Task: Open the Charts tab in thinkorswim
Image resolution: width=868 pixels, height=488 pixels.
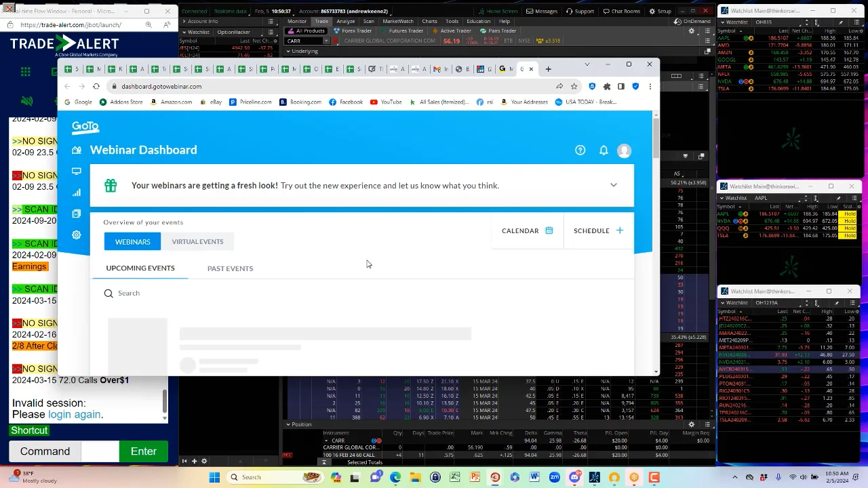Action: point(429,21)
